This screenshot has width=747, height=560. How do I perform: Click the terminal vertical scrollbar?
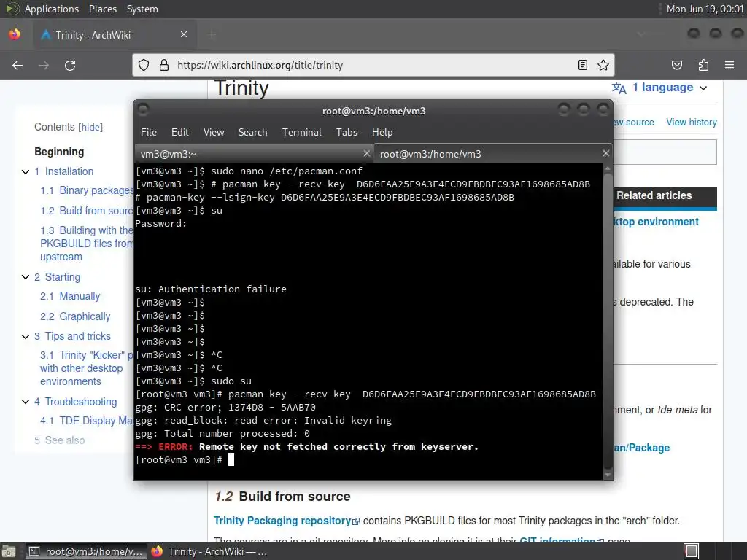pyautogui.click(x=608, y=319)
